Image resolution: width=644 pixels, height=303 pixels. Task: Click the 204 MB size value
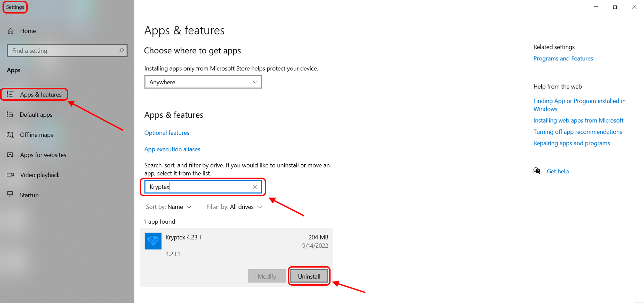pos(318,237)
